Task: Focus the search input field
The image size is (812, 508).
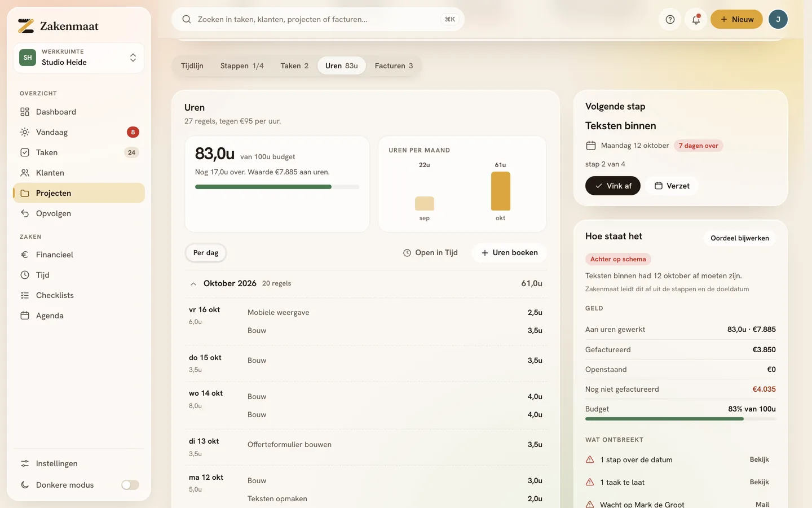Action: pyautogui.click(x=317, y=19)
